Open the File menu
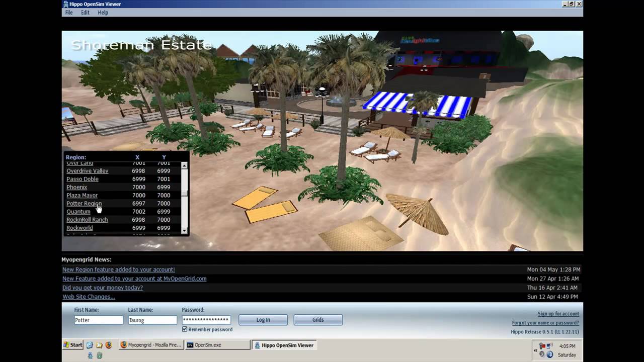644x362 pixels. click(69, 13)
